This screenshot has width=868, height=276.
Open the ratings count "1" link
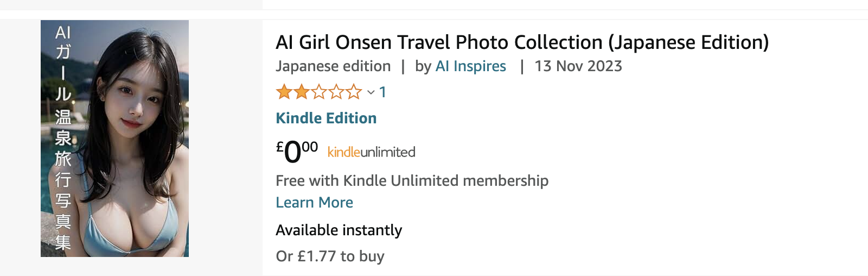coord(382,92)
